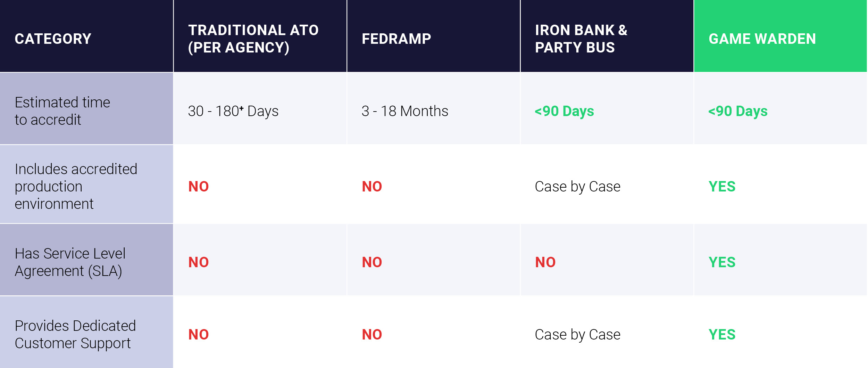Click the 3 - 18 Months cell
Image resolution: width=868 pixels, height=368 pixels.
[405, 111]
